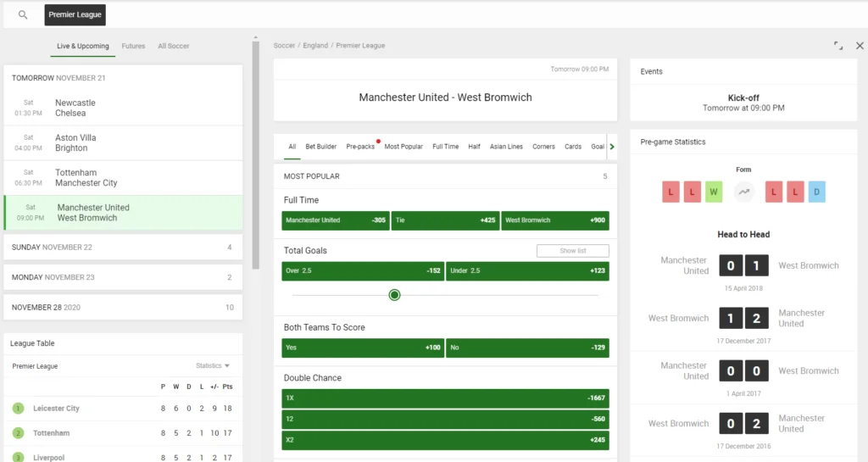Click the form trend arrow icon
Screen dimensions: 868x462
[743, 192]
